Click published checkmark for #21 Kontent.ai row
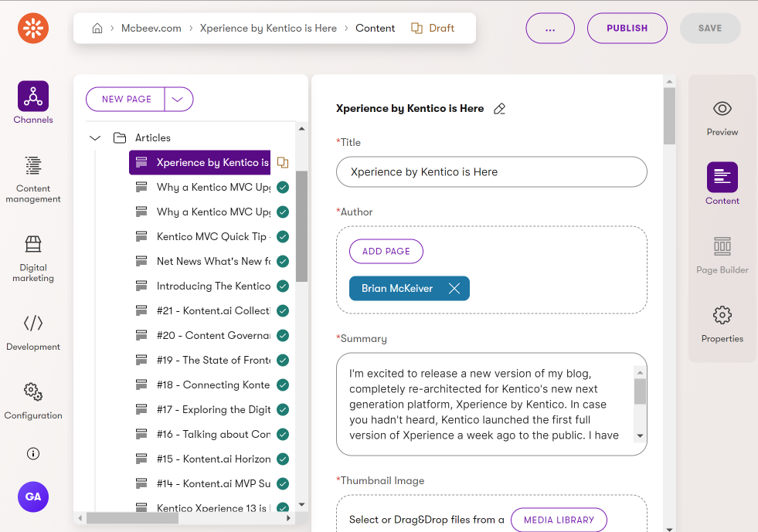This screenshot has height=532, width=758. (x=283, y=310)
